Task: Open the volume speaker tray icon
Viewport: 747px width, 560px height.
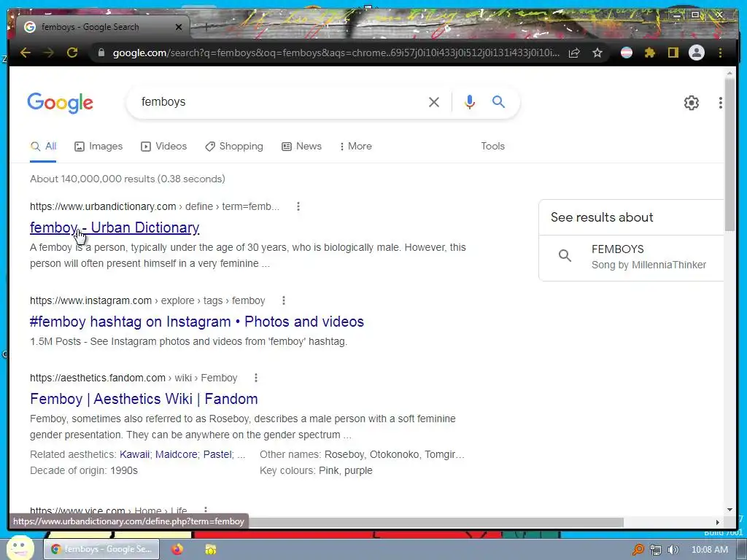Action: coord(673,550)
